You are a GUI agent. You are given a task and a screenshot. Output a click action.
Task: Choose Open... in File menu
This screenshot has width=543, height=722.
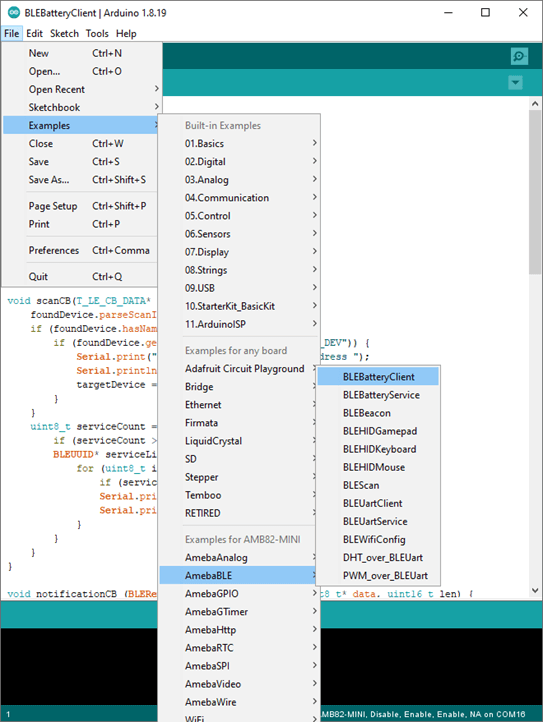(82, 71)
